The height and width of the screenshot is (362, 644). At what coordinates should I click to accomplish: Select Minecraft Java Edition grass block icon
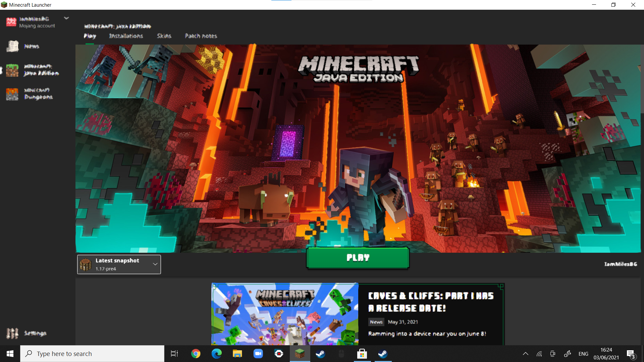(12, 70)
